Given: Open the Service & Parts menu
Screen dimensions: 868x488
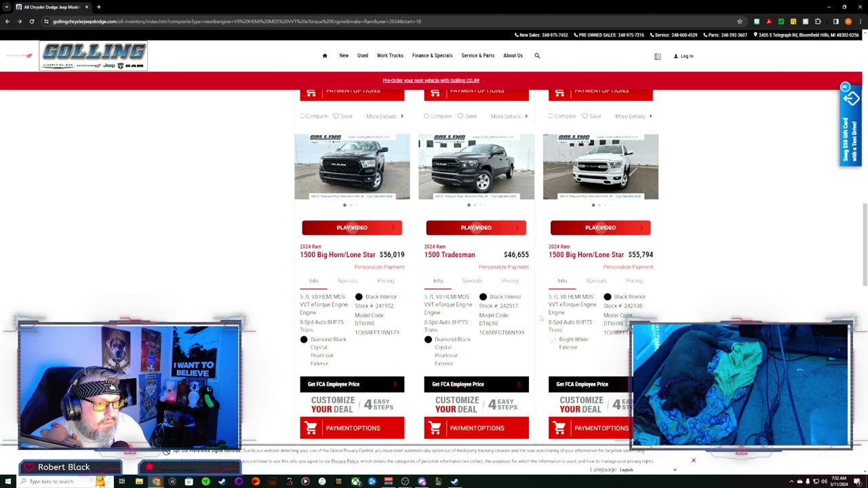Looking at the screenshot, I should point(478,56).
